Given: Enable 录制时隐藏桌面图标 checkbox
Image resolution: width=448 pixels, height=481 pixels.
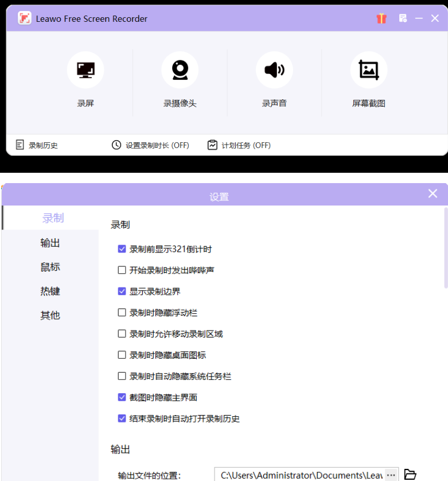Looking at the screenshot, I should pos(122,355).
